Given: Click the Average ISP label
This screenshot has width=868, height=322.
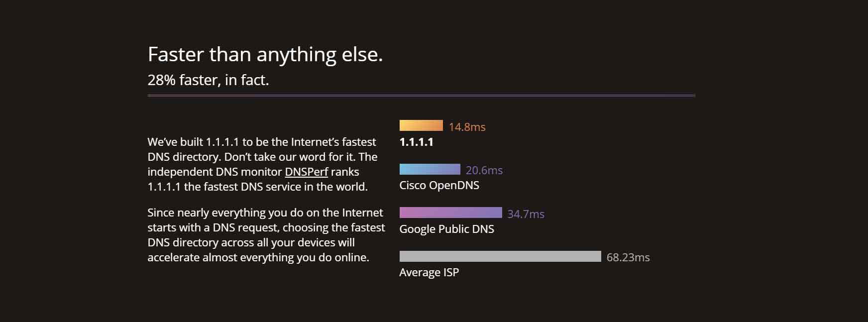Looking at the screenshot, I should click(429, 272).
